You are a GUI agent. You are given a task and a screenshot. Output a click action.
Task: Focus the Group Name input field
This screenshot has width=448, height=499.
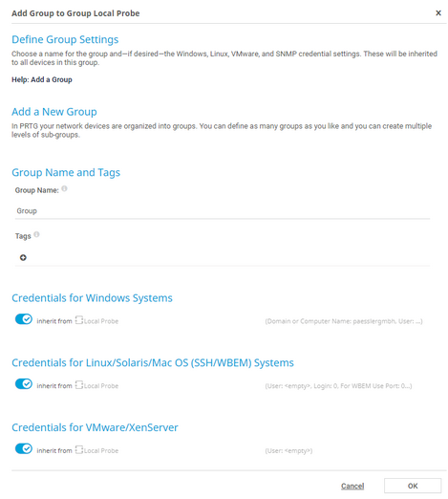tap(223, 211)
